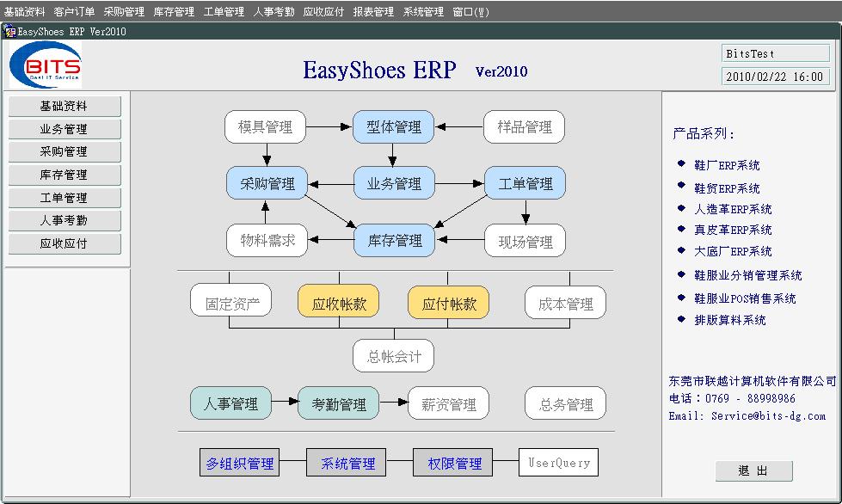Screen dimensions: 842x504
Task: Click the 库存管理 sidebar button
Action: click(65, 175)
